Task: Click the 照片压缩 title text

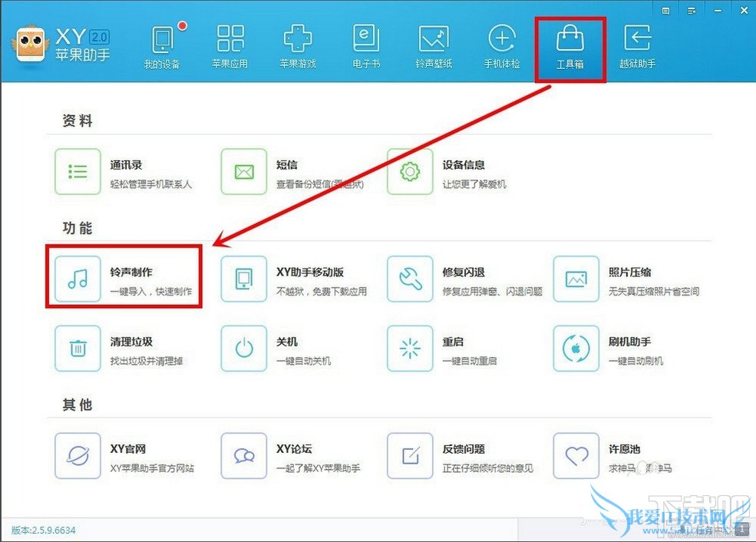Action: point(629,272)
